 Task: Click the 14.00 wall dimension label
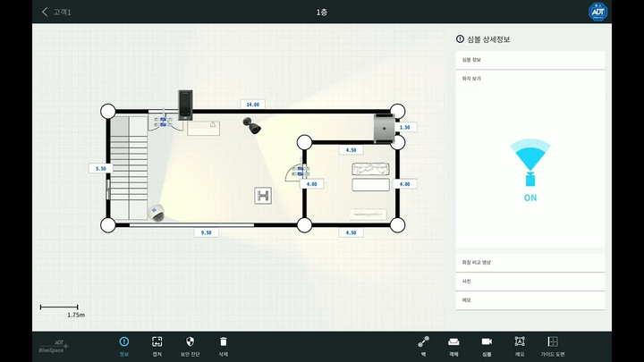[x=252, y=105]
